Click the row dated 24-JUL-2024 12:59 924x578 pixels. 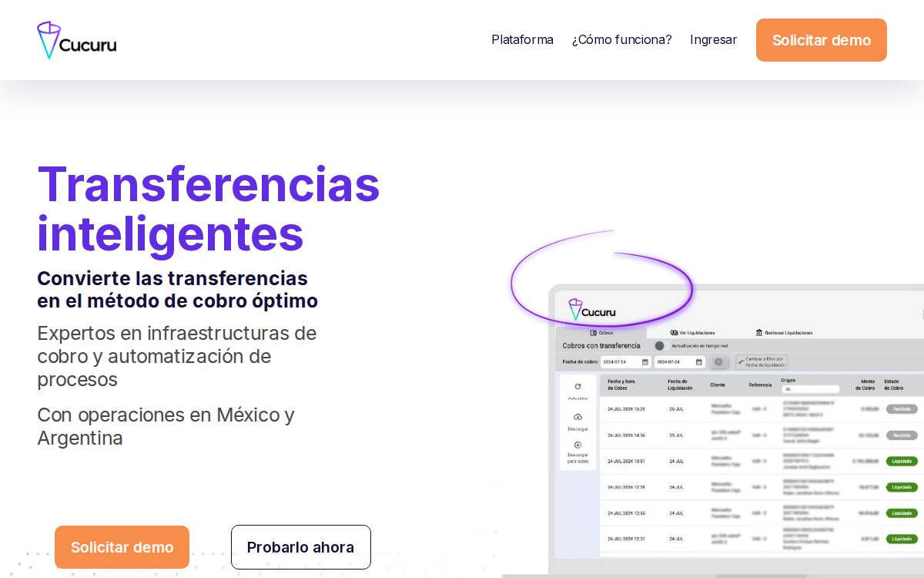(762, 487)
